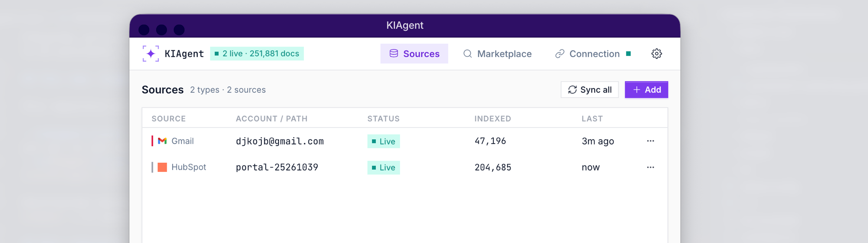Screen dimensions: 868x243
Task: Click the LAST column header
Action: 592,118
